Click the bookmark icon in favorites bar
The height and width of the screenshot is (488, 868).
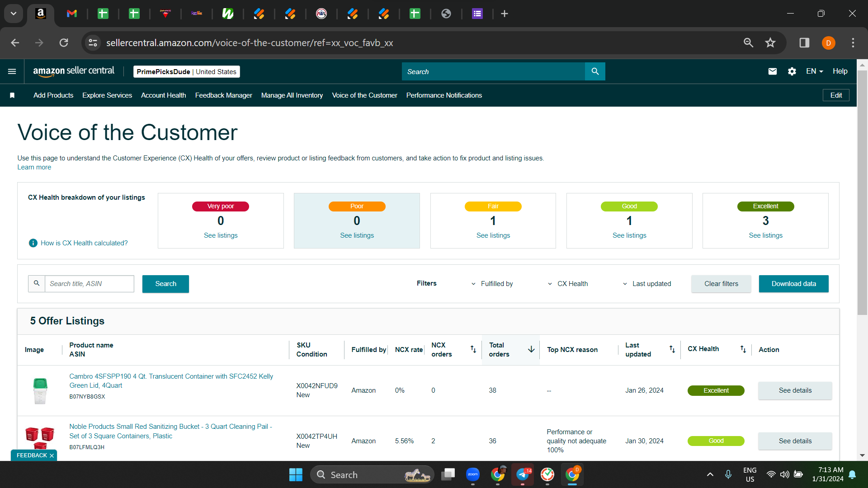(x=12, y=95)
